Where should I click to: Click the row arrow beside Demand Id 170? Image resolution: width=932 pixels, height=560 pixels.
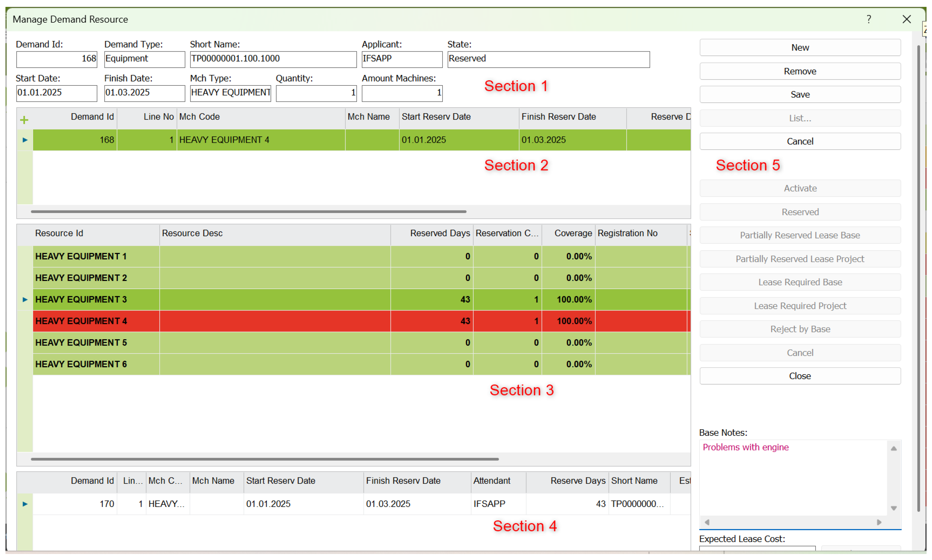pos(25,504)
